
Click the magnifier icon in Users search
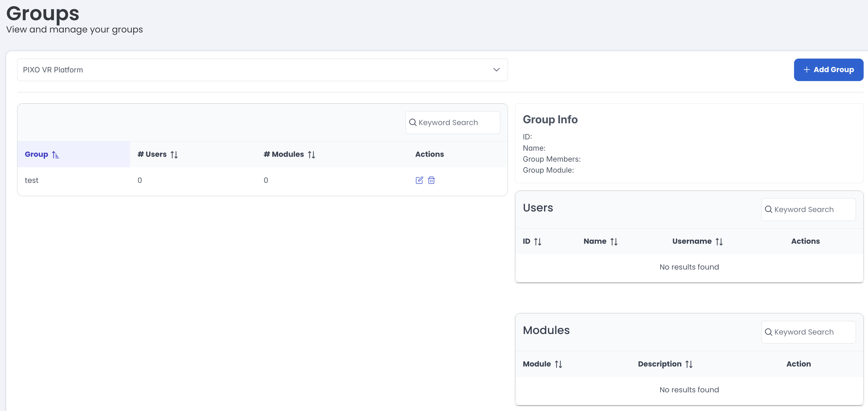(x=768, y=209)
